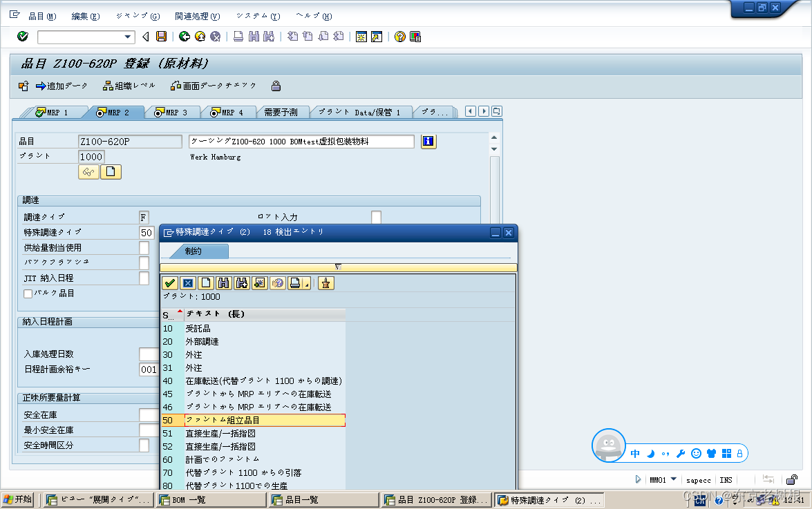Click the 安全時間区分 indicator field
The image size is (812, 509).
click(144, 445)
